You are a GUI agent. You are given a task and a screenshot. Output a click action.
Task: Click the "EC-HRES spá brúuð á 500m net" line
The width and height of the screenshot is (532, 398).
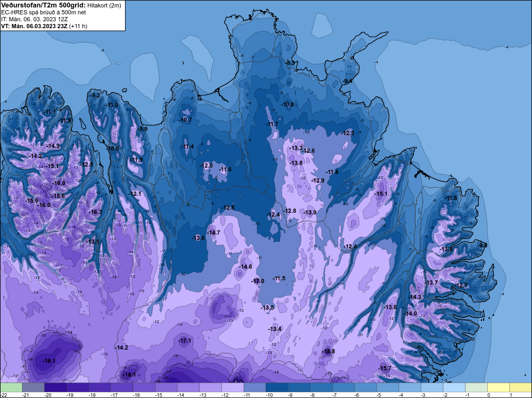click(44, 12)
